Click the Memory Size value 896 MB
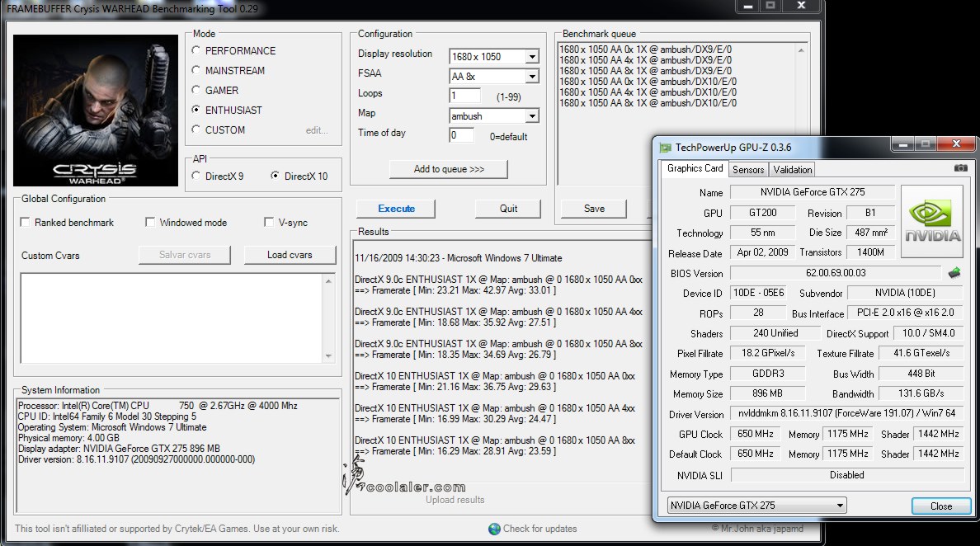Image resolution: width=980 pixels, height=546 pixels. tap(767, 393)
